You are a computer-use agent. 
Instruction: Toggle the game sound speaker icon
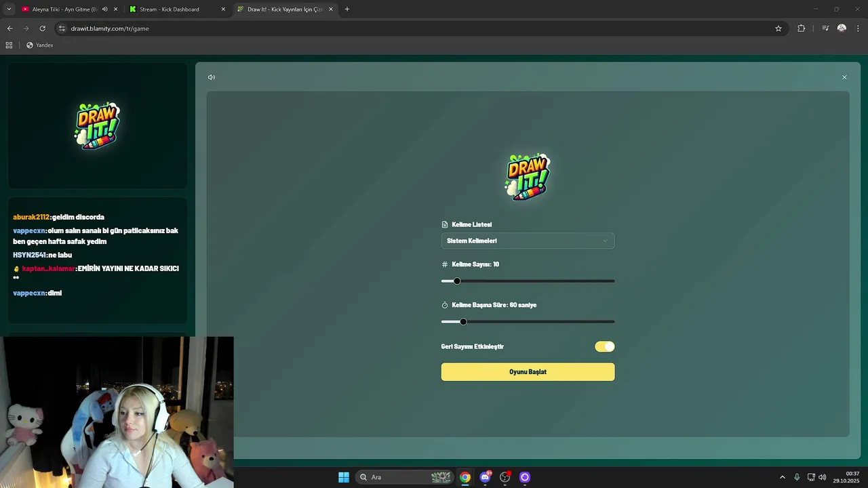coord(212,77)
